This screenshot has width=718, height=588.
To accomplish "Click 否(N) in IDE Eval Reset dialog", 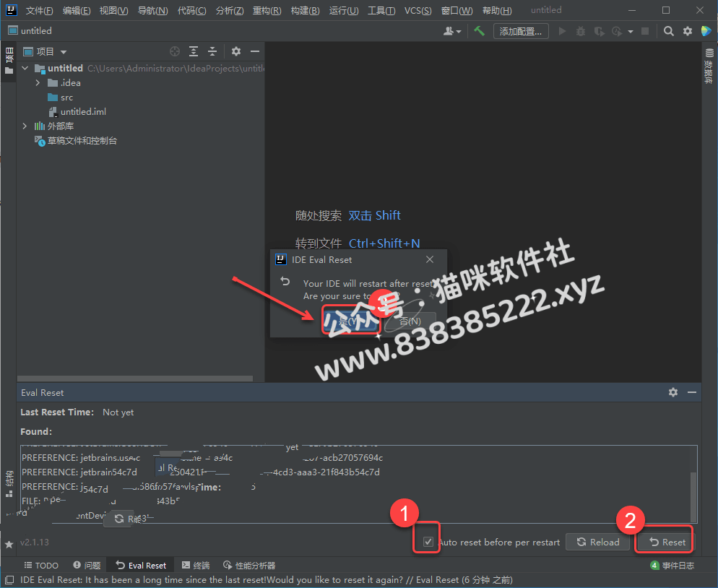I will click(x=410, y=321).
